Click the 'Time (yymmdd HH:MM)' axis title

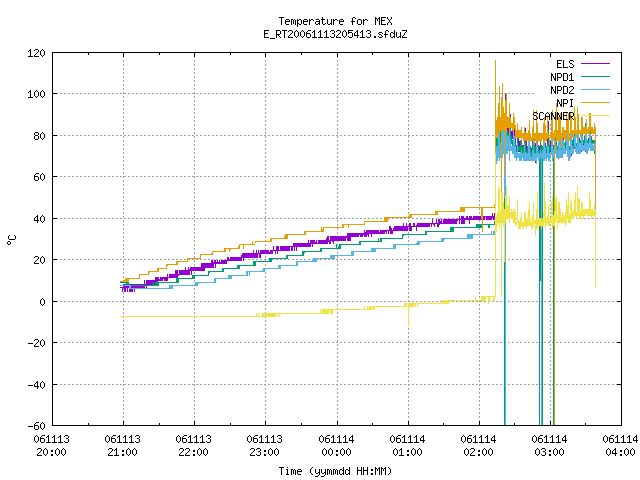335,471
